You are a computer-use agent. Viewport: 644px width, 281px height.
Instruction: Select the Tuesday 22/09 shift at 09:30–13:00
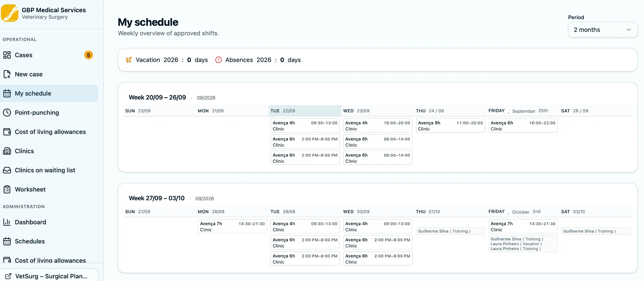[x=305, y=126]
